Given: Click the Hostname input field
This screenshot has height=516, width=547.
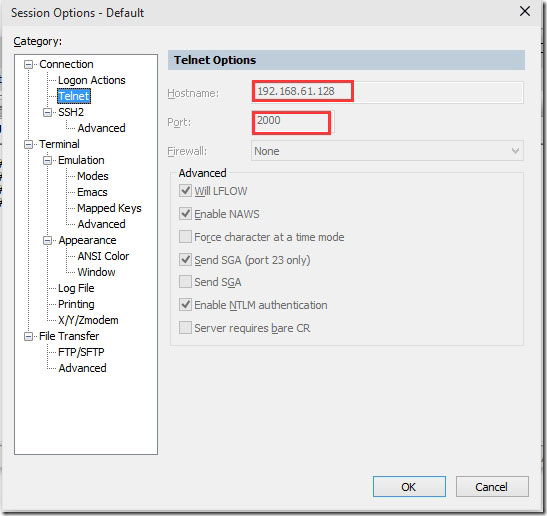Looking at the screenshot, I should coord(387,92).
